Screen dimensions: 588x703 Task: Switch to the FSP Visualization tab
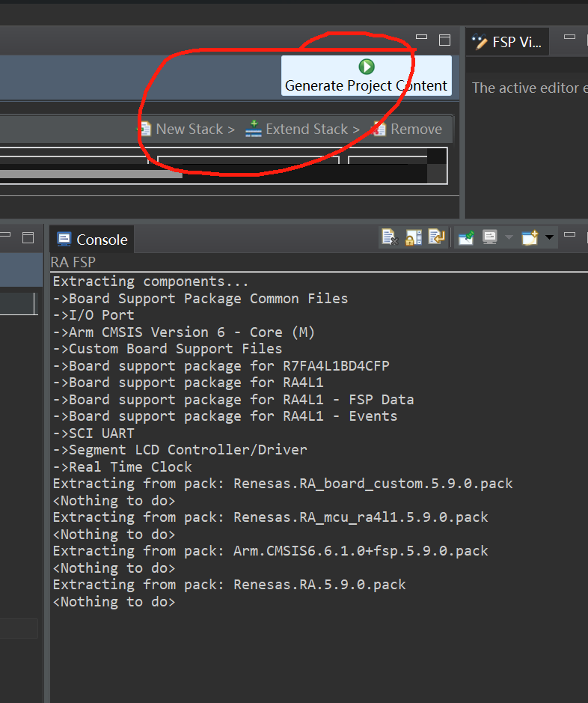(507, 42)
